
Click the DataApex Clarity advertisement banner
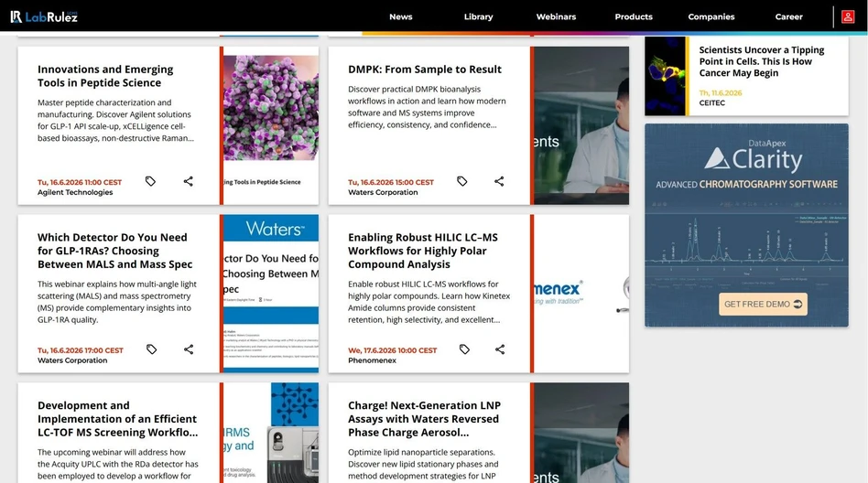[x=746, y=225]
